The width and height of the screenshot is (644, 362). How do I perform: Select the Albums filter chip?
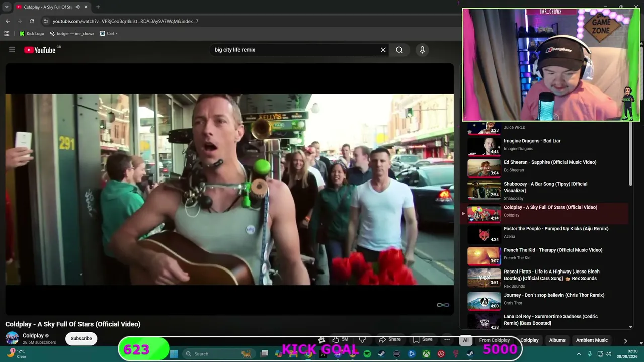557,340
